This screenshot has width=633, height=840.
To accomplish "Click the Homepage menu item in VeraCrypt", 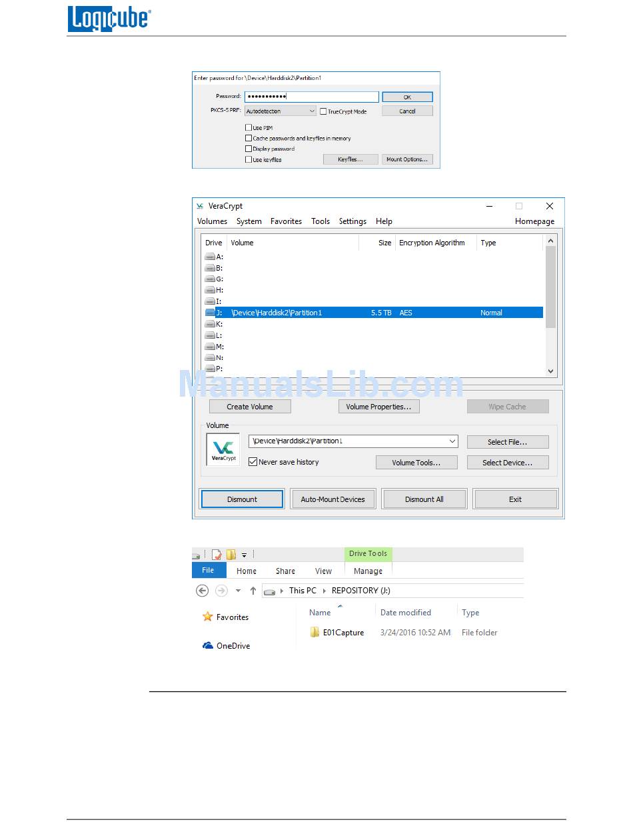I will pyautogui.click(x=534, y=221).
